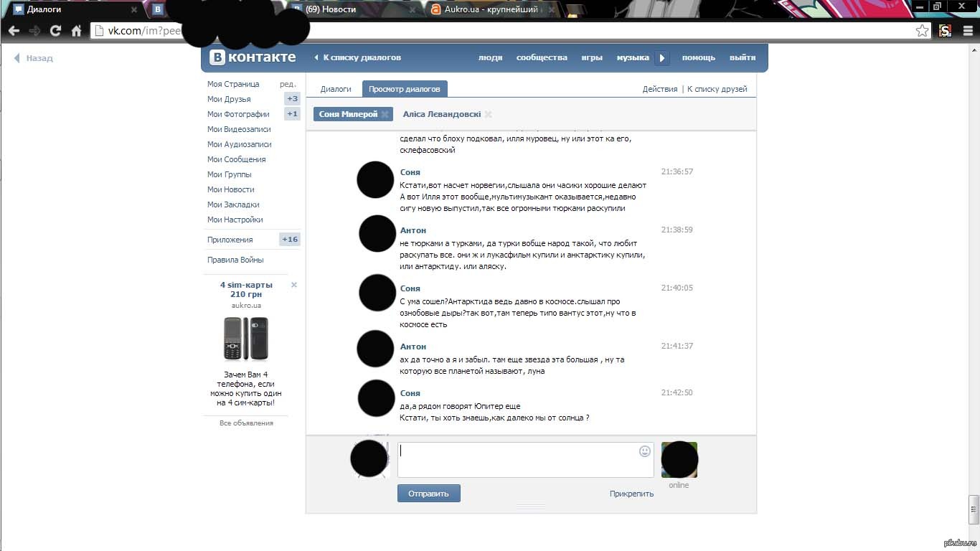This screenshot has height=551, width=980.
Task: Bookmark page with the star icon
Action: (923, 31)
